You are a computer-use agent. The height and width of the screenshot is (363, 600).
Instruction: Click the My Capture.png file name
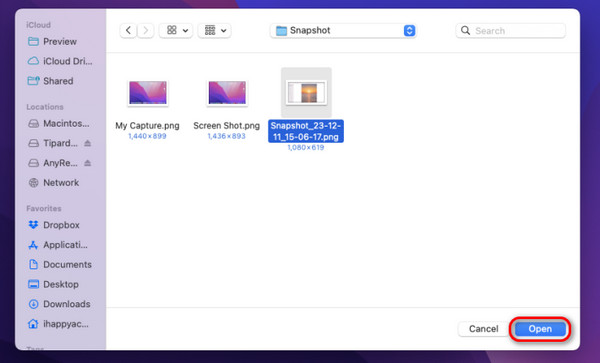point(147,125)
